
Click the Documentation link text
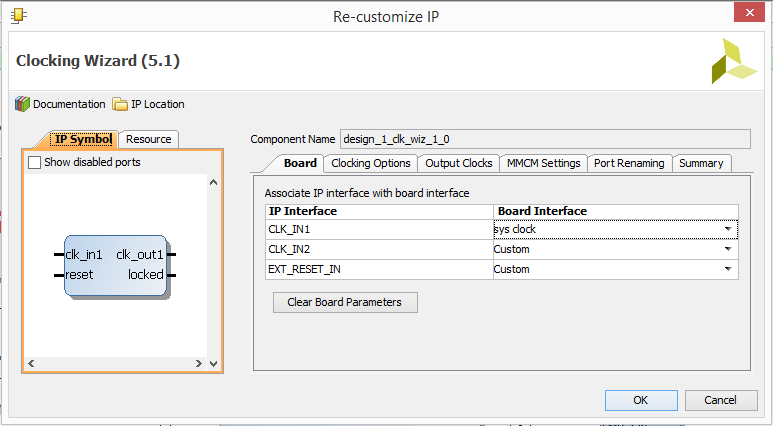(x=69, y=105)
